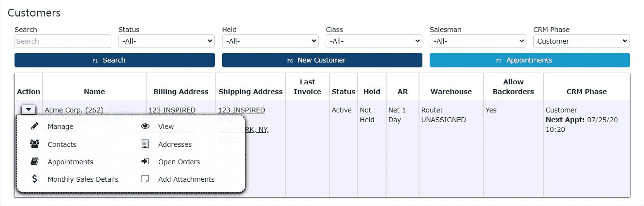The height and width of the screenshot is (206, 644).
Task: Select Monthly Sales Details menu entry
Action: tap(83, 179)
